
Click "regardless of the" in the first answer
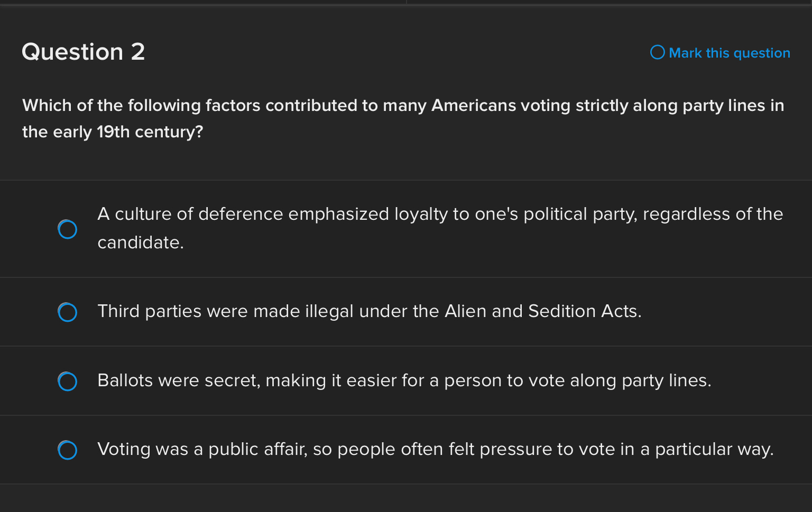pos(713,214)
